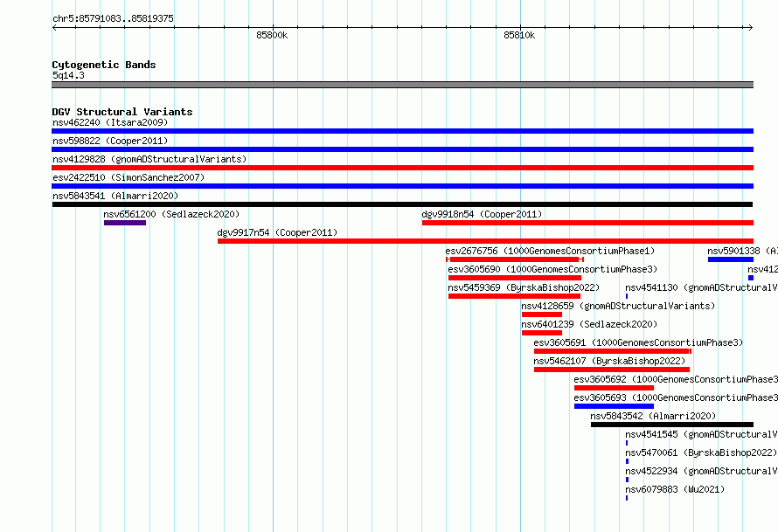Image resolution: width=778 pixels, height=532 pixels.
Task: Select the blue esv2422510 SimonSanchez2007 bar
Action: [x=402, y=186]
